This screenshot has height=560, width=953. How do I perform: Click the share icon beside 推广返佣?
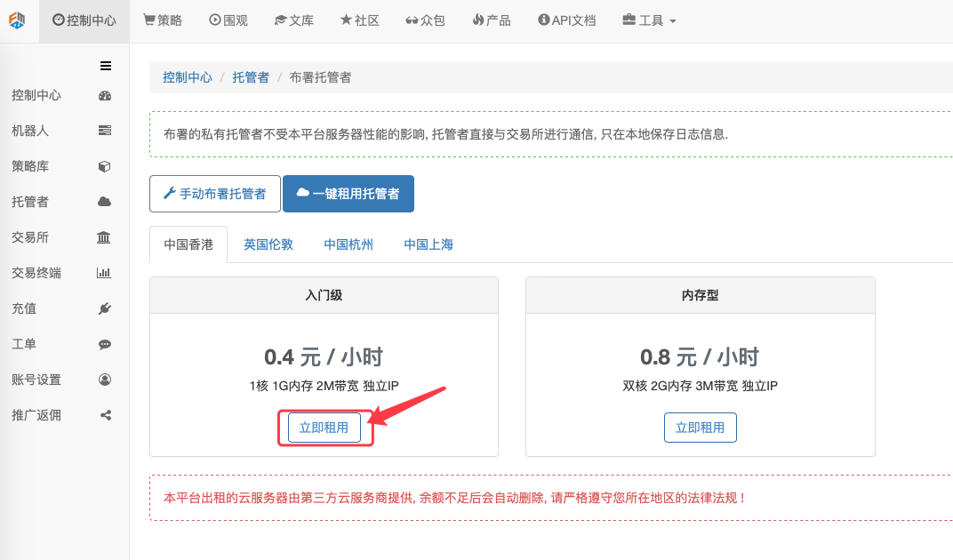(106, 415)
